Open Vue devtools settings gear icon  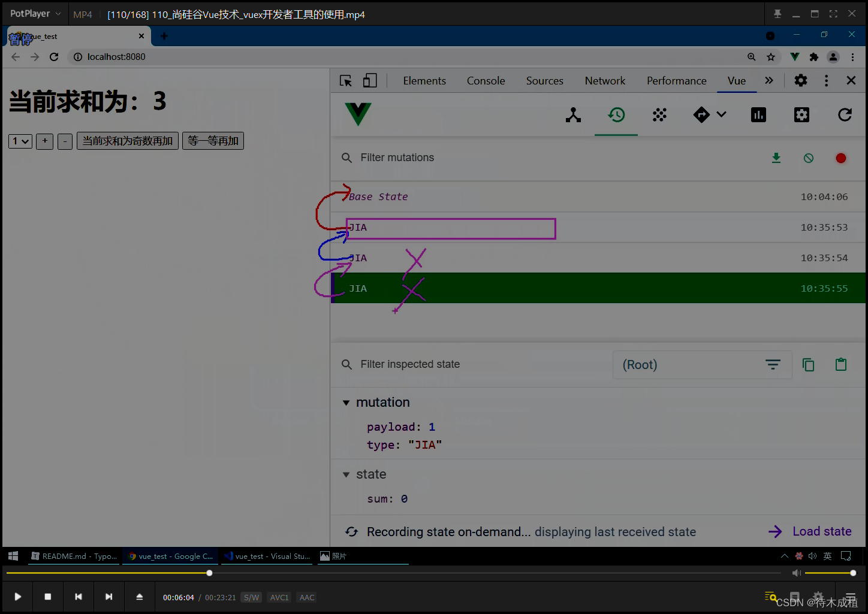tap(801, 114)
